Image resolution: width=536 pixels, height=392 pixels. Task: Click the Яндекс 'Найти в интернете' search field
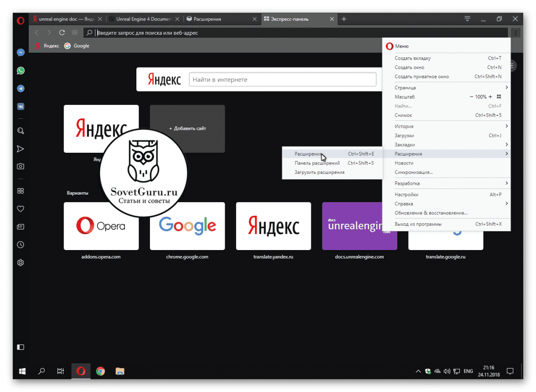pyautogui.click(x=283, y=79)
